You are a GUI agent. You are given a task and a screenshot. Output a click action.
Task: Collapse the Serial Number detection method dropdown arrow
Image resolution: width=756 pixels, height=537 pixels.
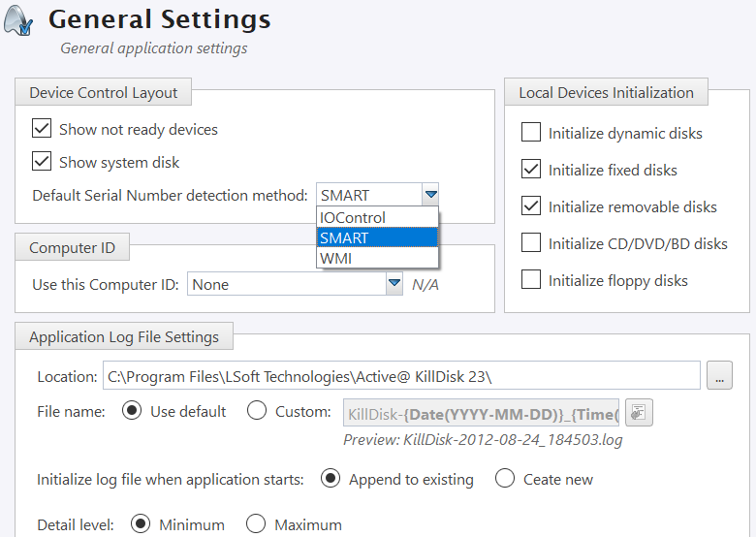coord(430,195)
